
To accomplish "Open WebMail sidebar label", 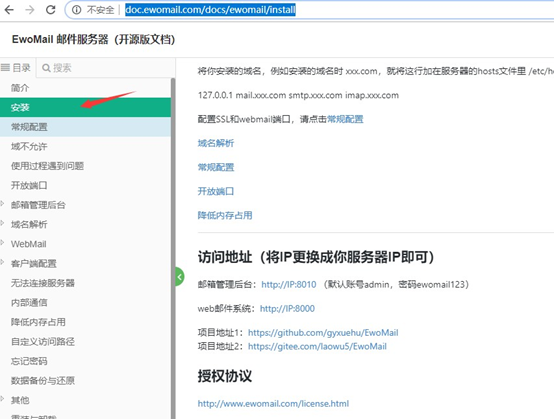I will click(x=29, y=244).
